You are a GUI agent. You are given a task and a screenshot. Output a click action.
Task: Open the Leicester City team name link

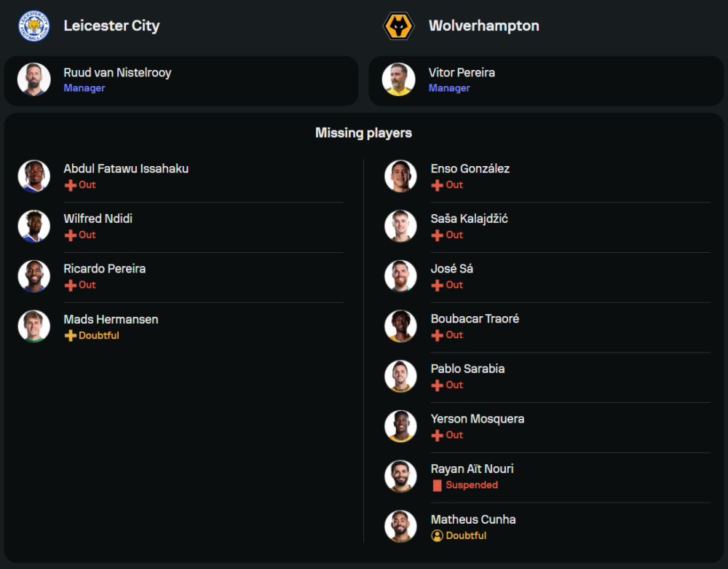[111, 26]
